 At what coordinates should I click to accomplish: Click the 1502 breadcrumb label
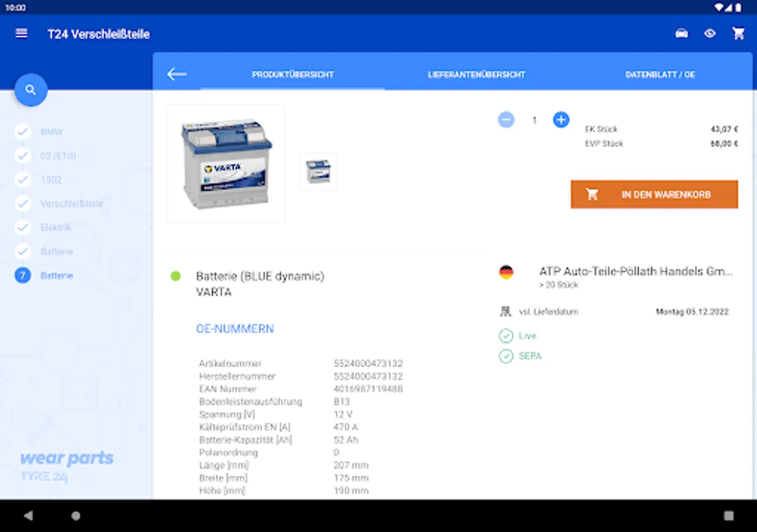[51, 180]
